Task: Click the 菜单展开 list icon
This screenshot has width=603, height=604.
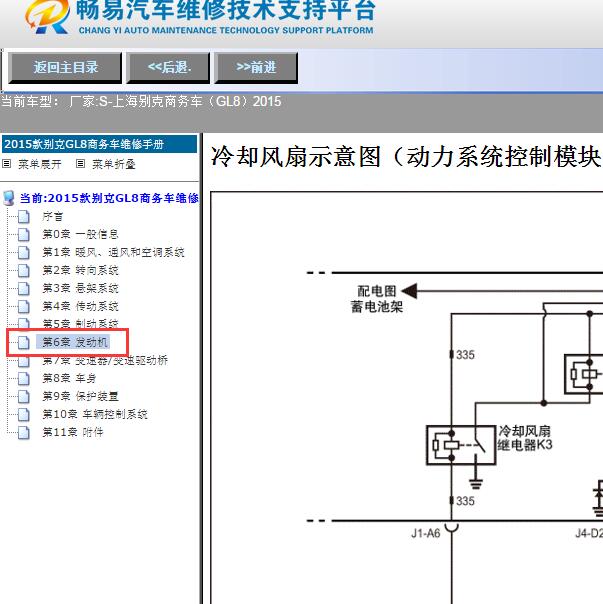Action: (x=7, y=164)
